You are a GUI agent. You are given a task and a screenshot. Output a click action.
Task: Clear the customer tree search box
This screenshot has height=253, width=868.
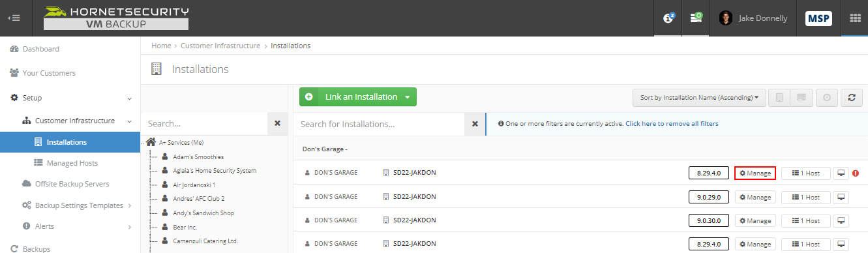tap(277, 123)
